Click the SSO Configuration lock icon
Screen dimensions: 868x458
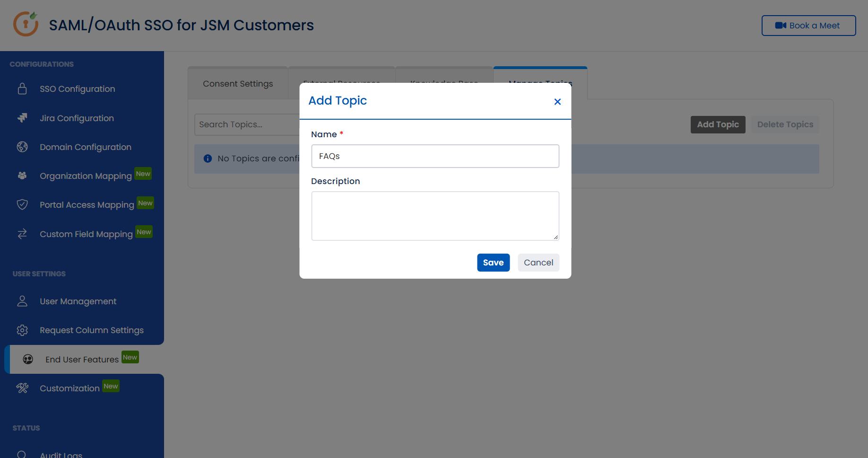[22, 89]
